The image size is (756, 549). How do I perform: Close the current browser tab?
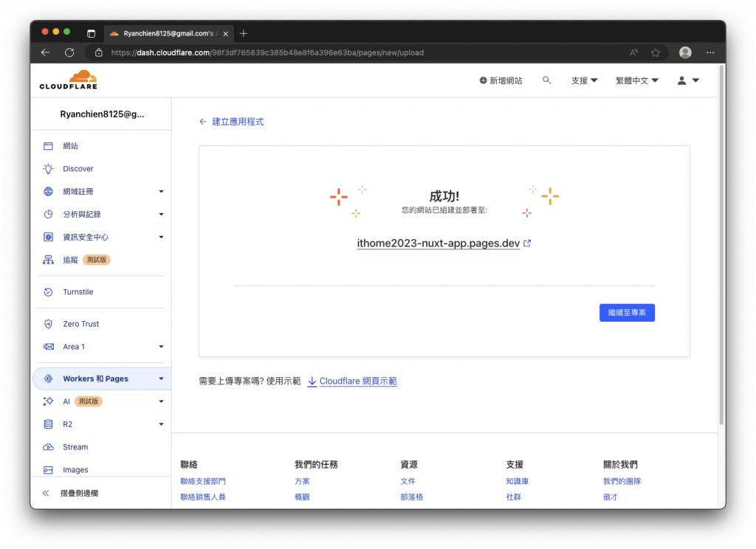click(226, 34)
